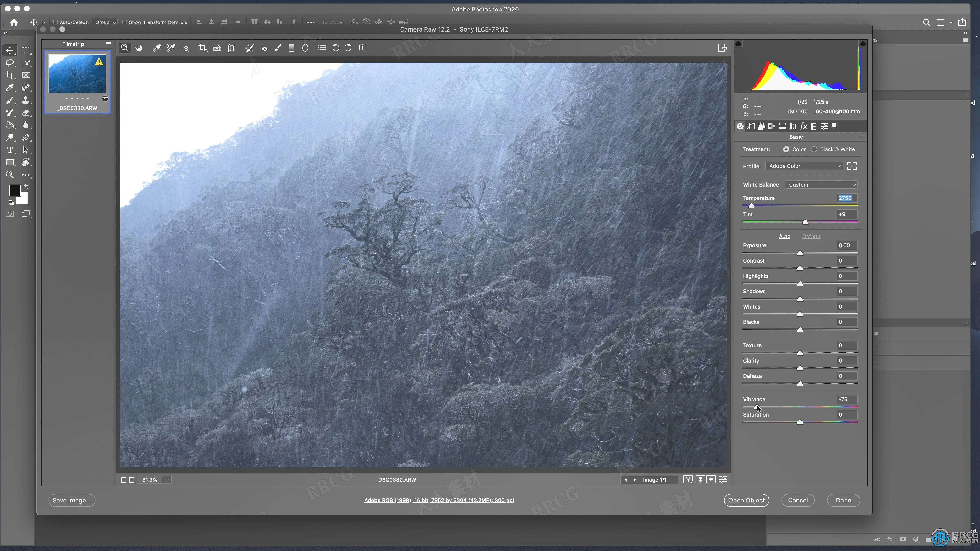Select the Crop tool
980x551 pixels.
[203, 48]
